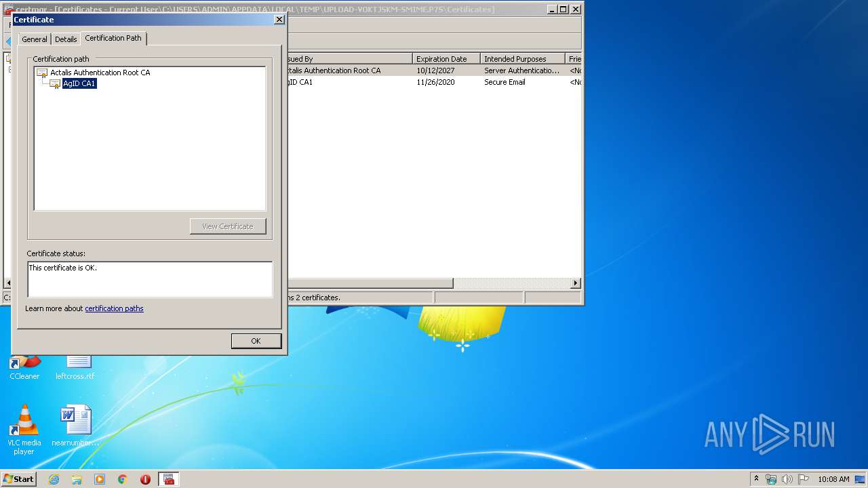Open the Action Center flag icon
The height and width of the screenshot is (488, 868).
point(804,479)
